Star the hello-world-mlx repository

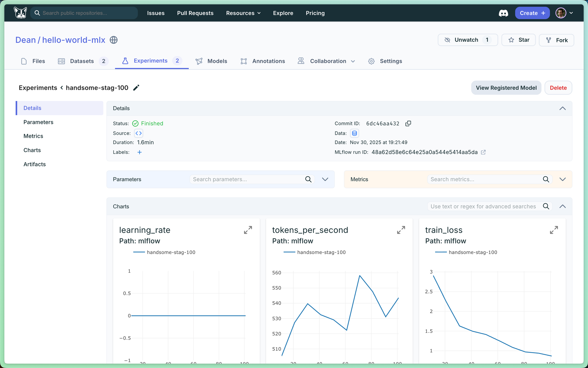pyautogui.click(x=519, y=40)
